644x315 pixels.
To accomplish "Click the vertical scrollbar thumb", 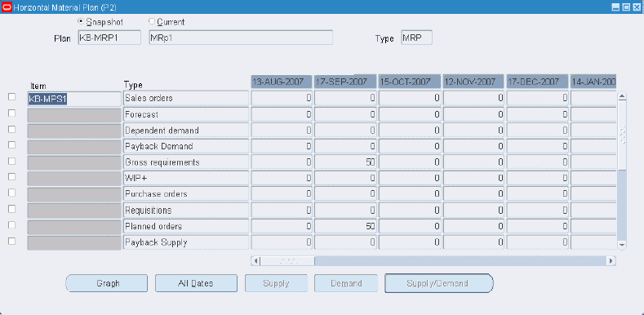I will [622, 135].
